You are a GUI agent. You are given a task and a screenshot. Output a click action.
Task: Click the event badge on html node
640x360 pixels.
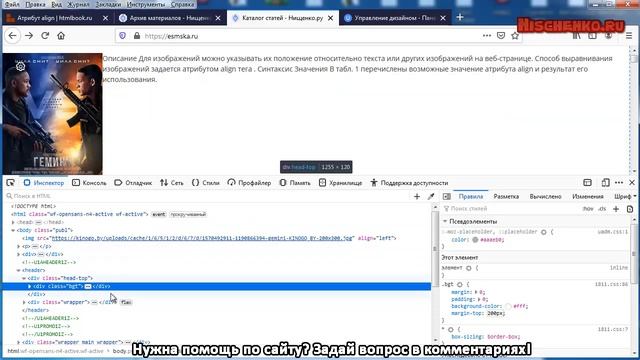point(158,214)
